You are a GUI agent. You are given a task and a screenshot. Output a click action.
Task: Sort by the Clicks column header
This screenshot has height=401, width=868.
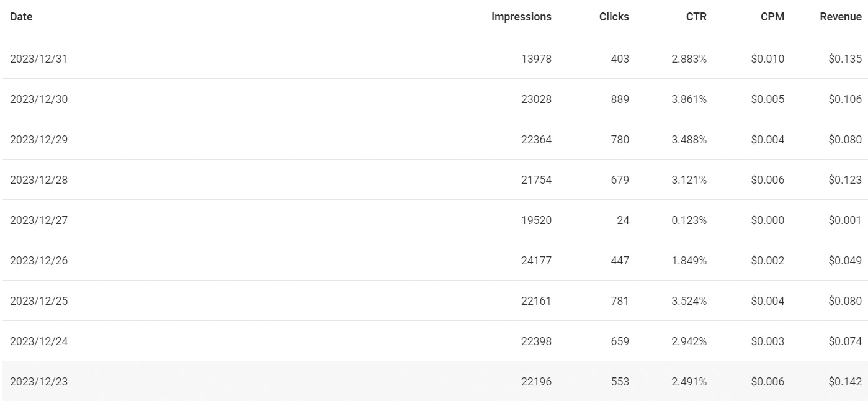[x=614, y=17]
